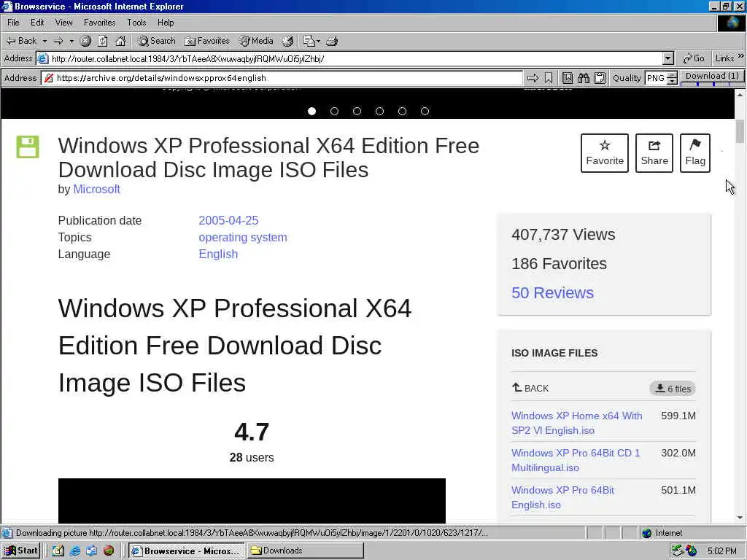Open the Help menu
The height and width of the screenshot is (560, 747).
click(166, 23)
